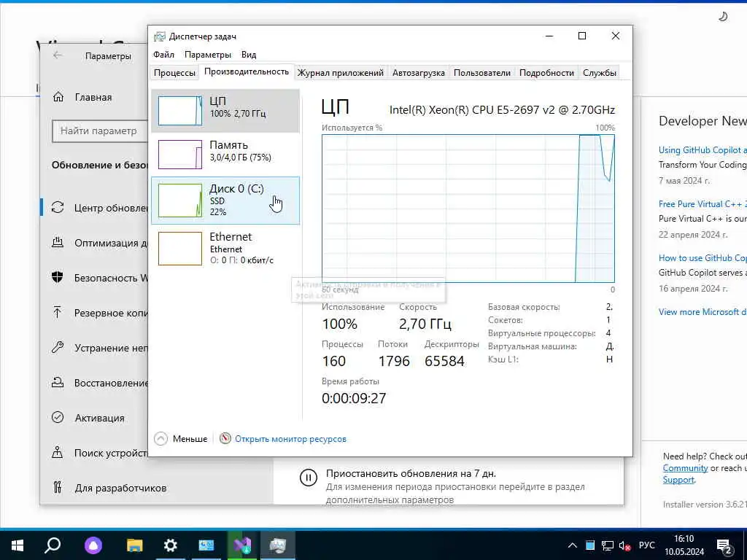Viewport: 747px width, 560px height.
Task: Switch to the Службы tab
Action: (x=600, y=73)
